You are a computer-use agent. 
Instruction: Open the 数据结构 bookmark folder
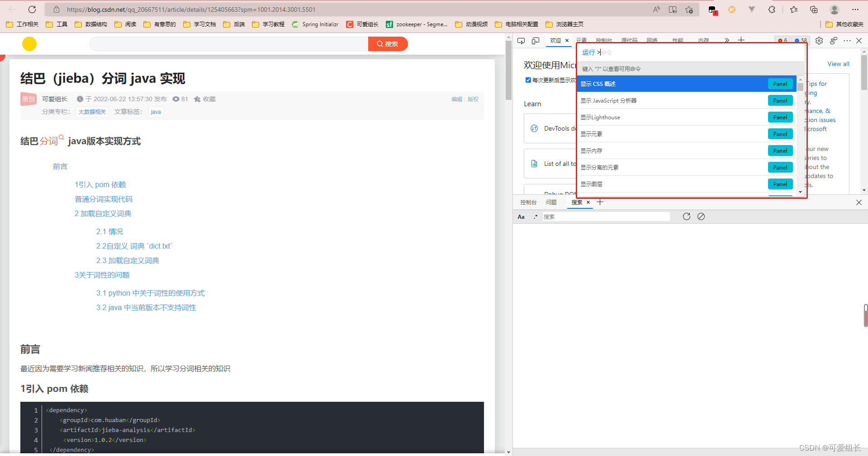click(x=91, y=24)
